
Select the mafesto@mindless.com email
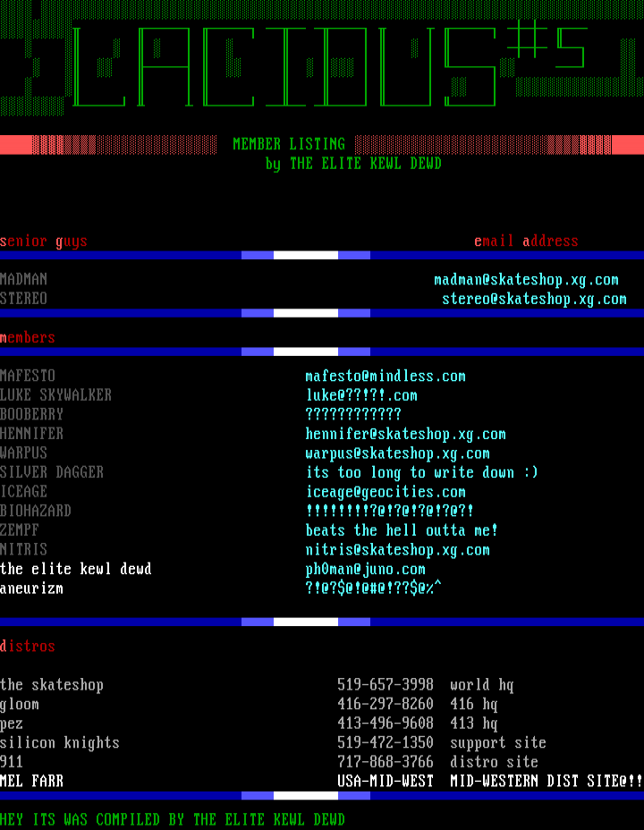click(386, 377)
